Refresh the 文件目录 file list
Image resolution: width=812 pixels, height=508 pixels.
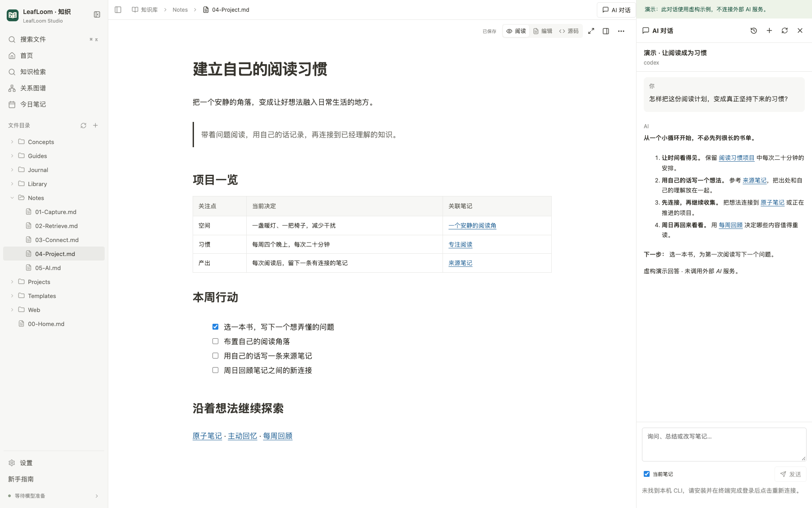pos(83,126)
